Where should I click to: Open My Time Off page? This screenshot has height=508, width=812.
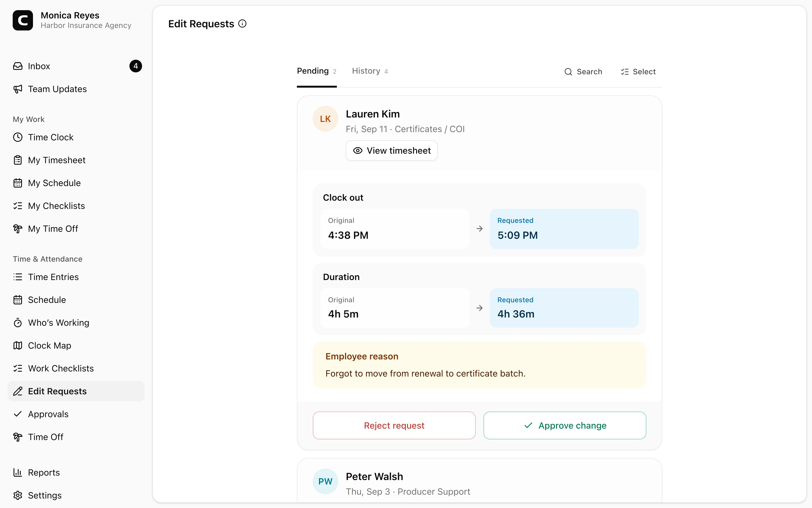tap(76, 229)
